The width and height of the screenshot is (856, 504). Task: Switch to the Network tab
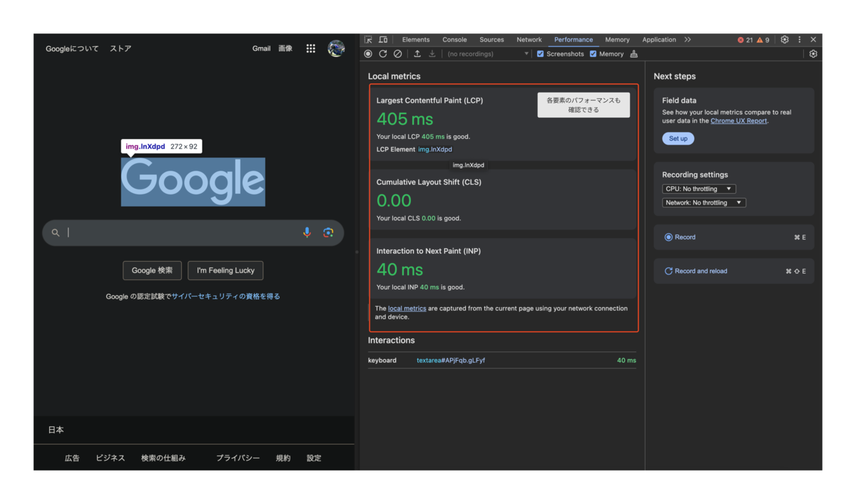click(529, 40)
